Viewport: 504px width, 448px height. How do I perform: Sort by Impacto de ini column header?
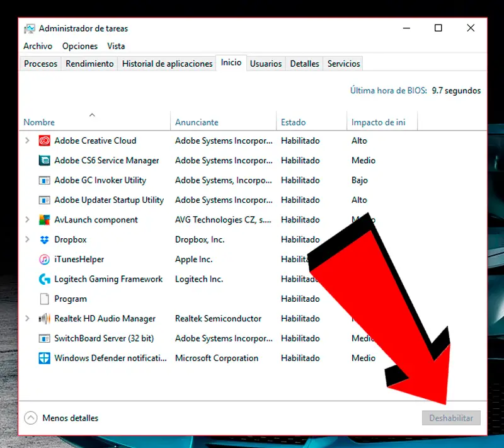(382, 122)
